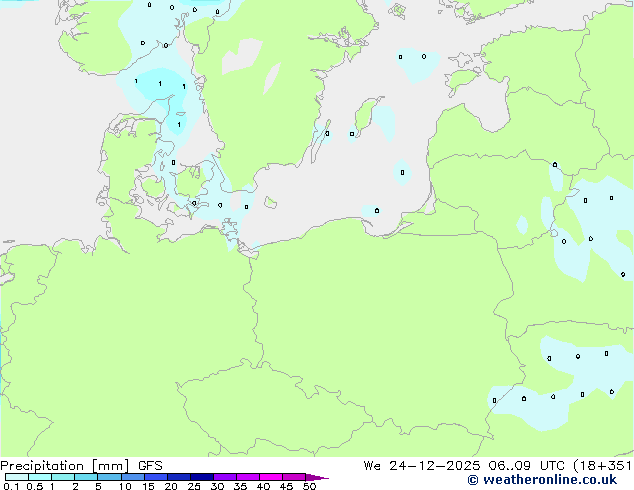Click the '25' legend scale label

194,486
